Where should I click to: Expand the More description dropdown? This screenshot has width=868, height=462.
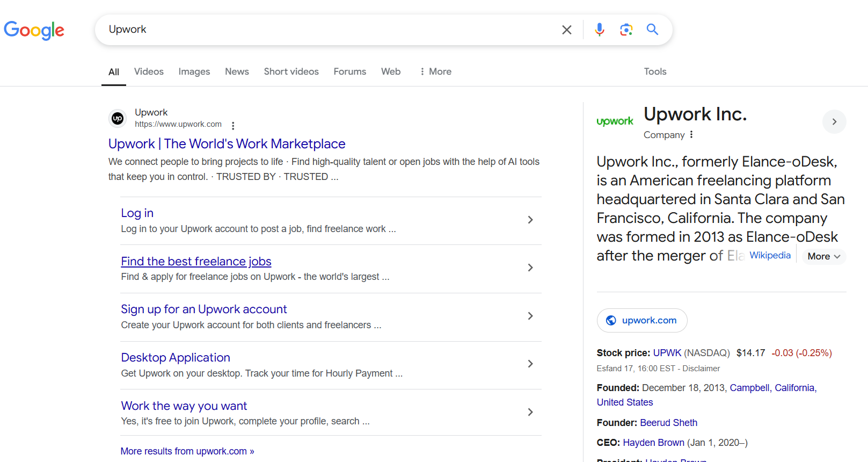click(x=823, y=257)
